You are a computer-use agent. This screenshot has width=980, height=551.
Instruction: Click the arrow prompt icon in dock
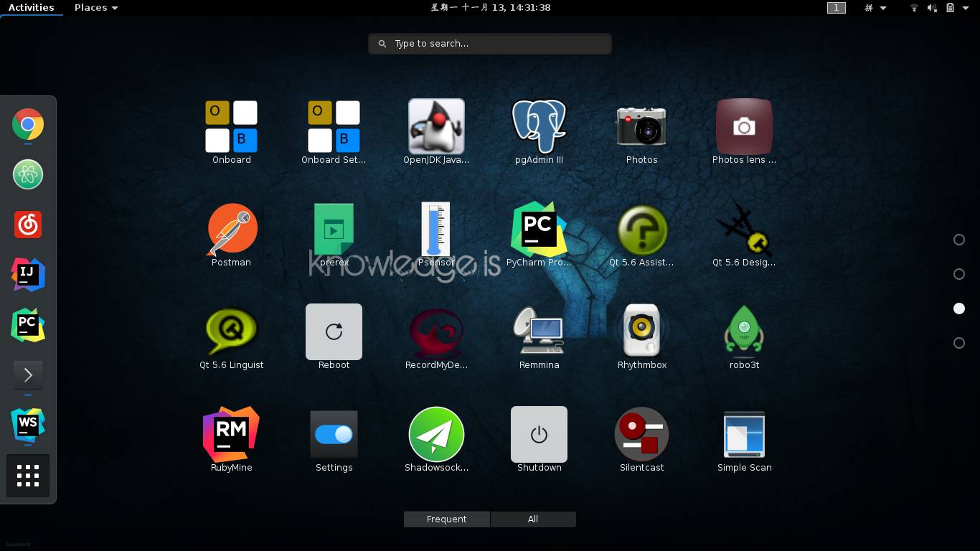[28, 375]
